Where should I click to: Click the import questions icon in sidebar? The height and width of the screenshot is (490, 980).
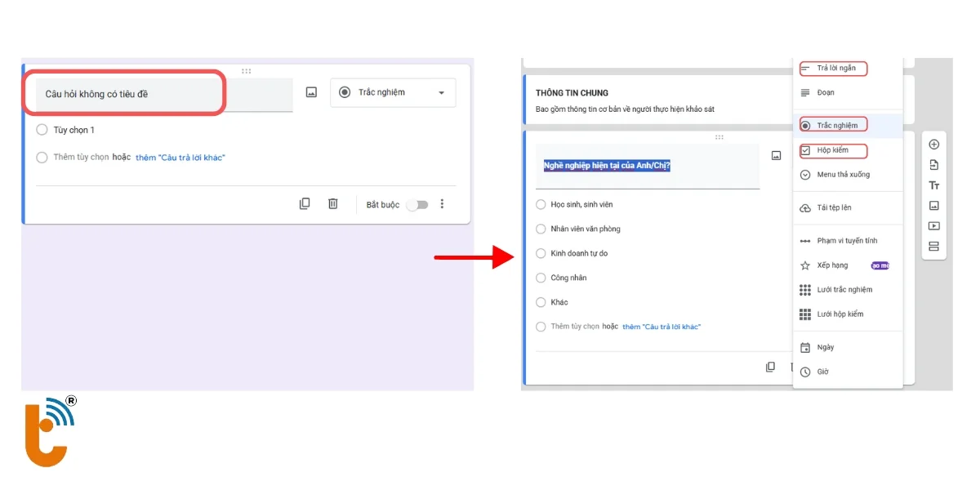tap(934, 165)
